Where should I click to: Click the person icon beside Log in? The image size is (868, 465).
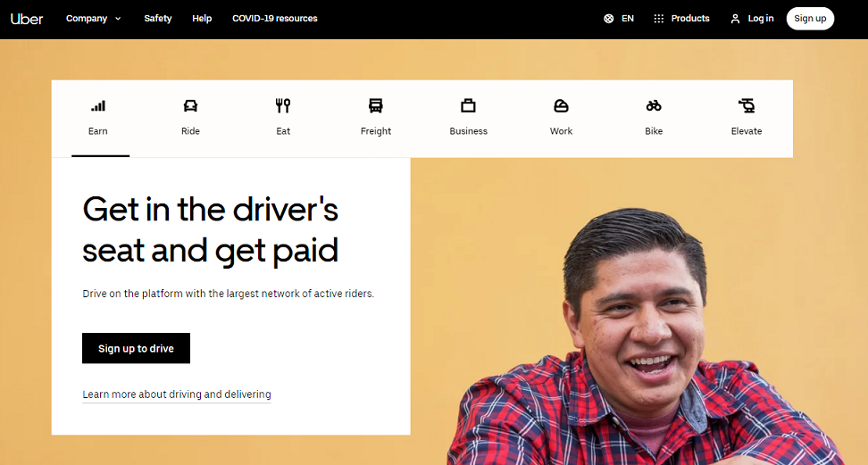735,19
